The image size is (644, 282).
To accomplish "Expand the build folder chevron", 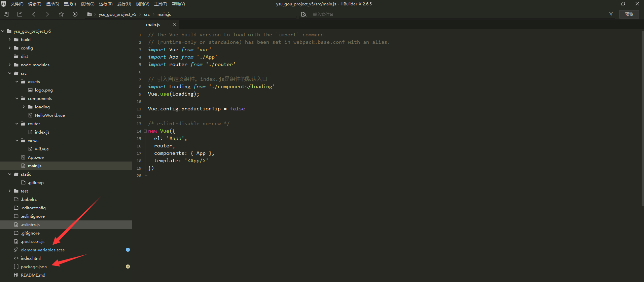I will click(x=10, y=39).
